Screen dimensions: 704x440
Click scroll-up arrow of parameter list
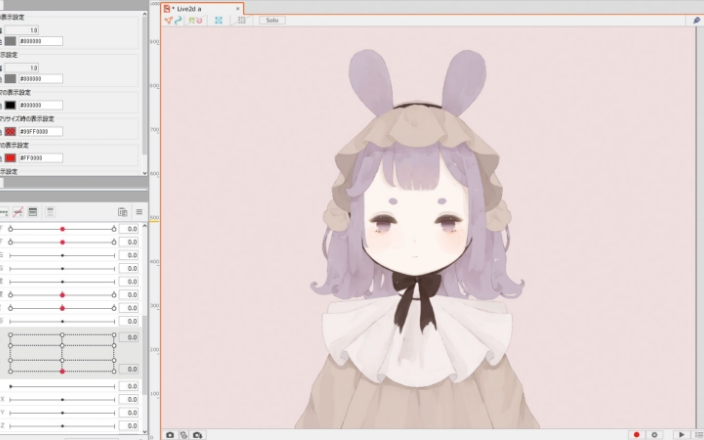[x=145, y=225]
